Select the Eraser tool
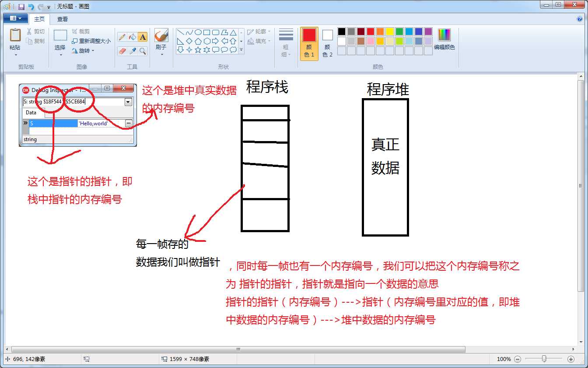588x368 pixels. (122, 51)
